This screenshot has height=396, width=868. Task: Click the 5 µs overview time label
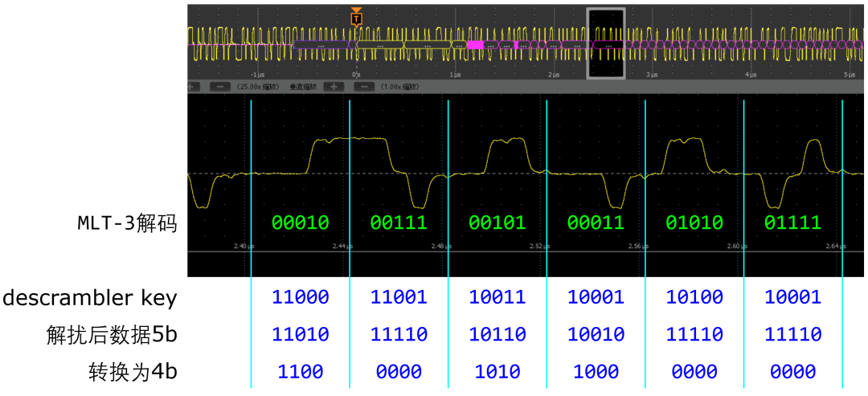[850, 74]
